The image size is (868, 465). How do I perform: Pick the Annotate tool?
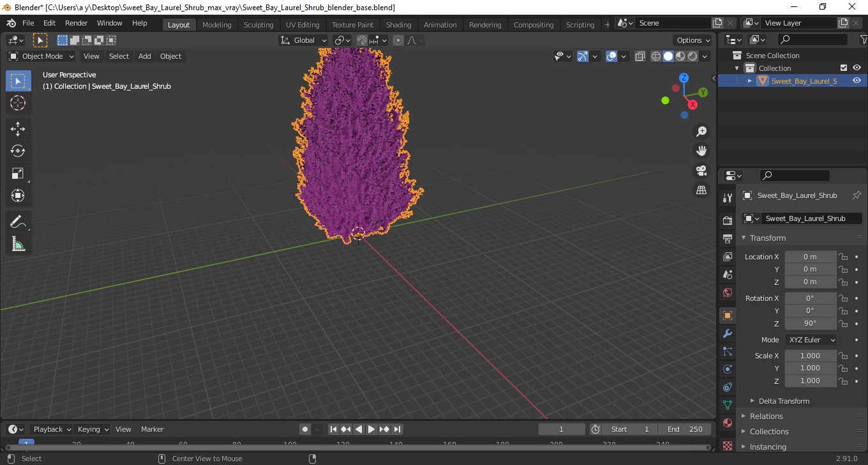click(18, 222)
